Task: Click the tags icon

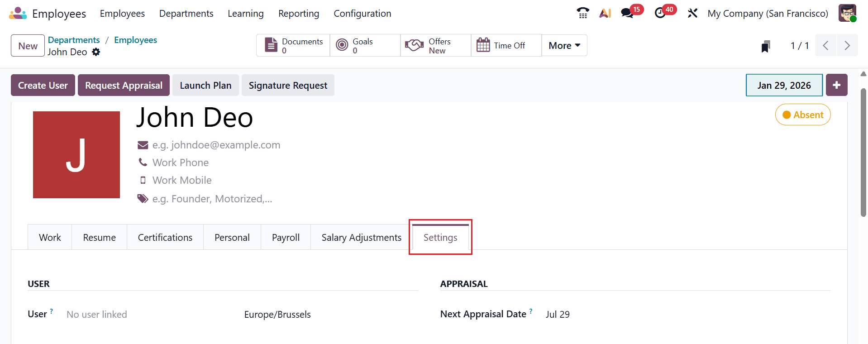Action: click(x=143, y=199)
